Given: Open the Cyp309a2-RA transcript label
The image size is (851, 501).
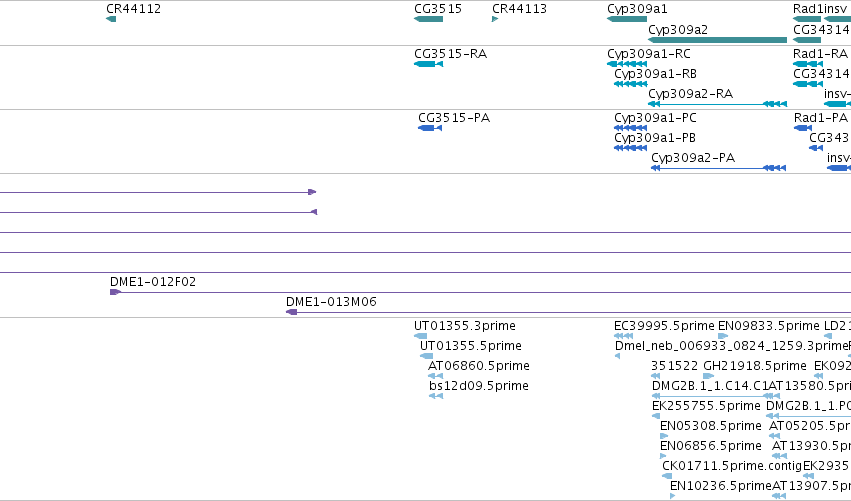Looking at the screenshot, I should pyautogui.click(x=690, y=93).
